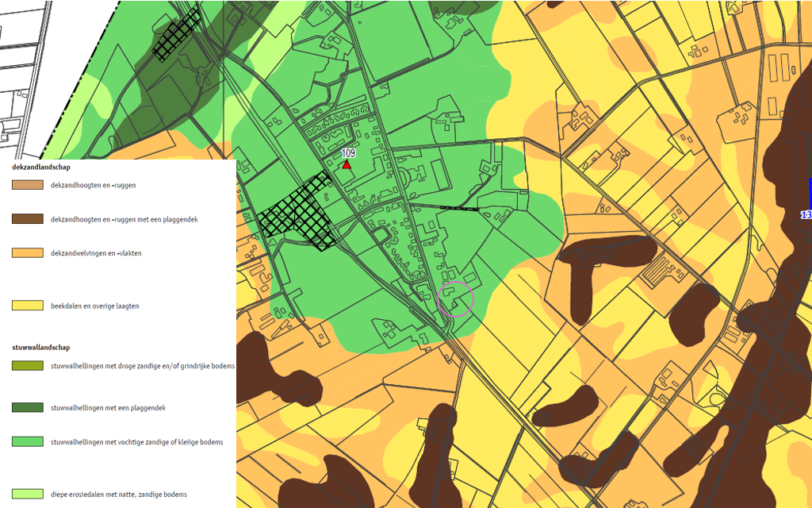Click the legend text "beekdalen en overige laagten"

(95, 306)
